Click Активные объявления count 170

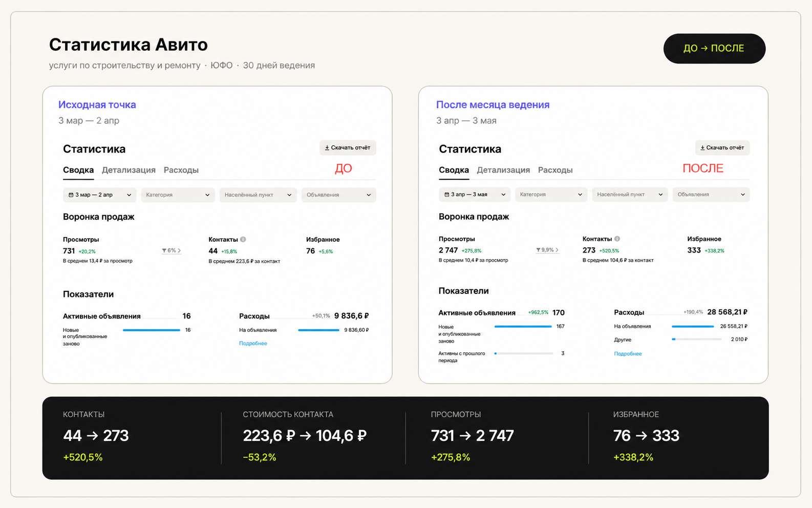[559, 312]
